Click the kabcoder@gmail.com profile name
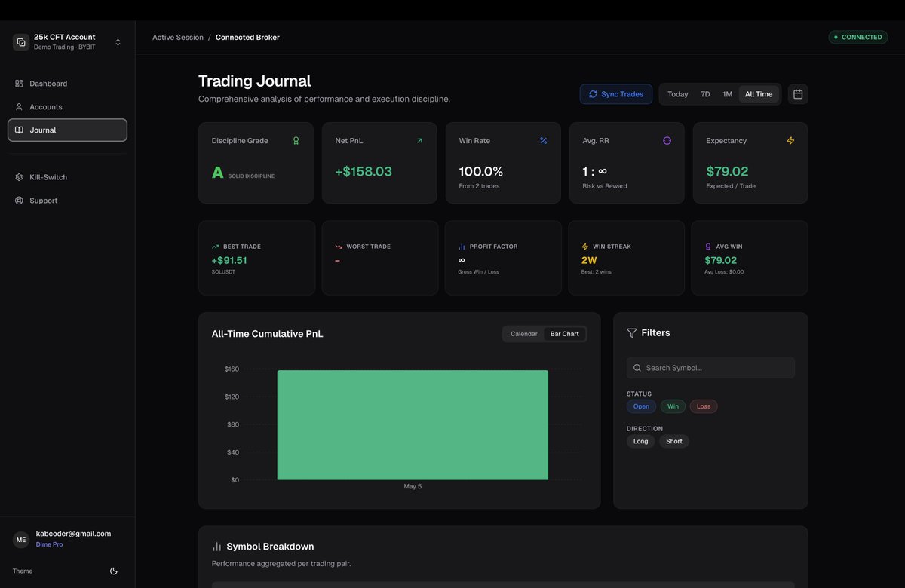Viewport: 905px width, 588px height. [73, 534]
